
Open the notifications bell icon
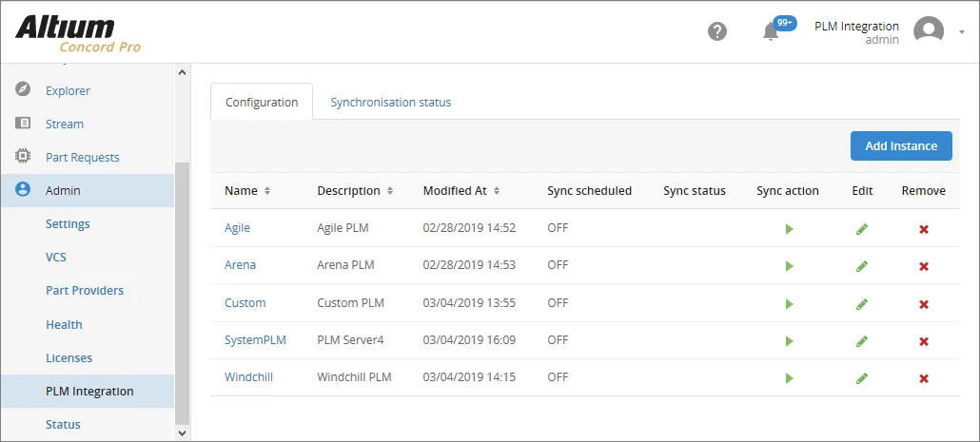tap(771, 31)
